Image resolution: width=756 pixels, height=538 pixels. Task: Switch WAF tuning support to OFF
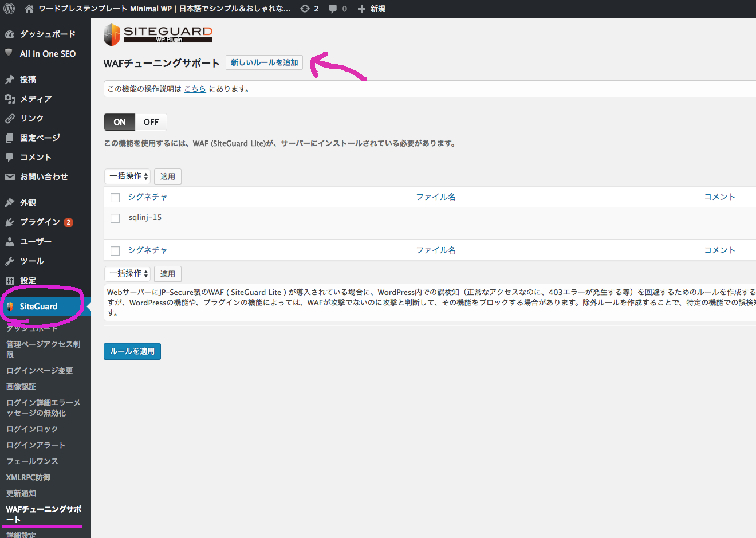[x=151, y=121]
